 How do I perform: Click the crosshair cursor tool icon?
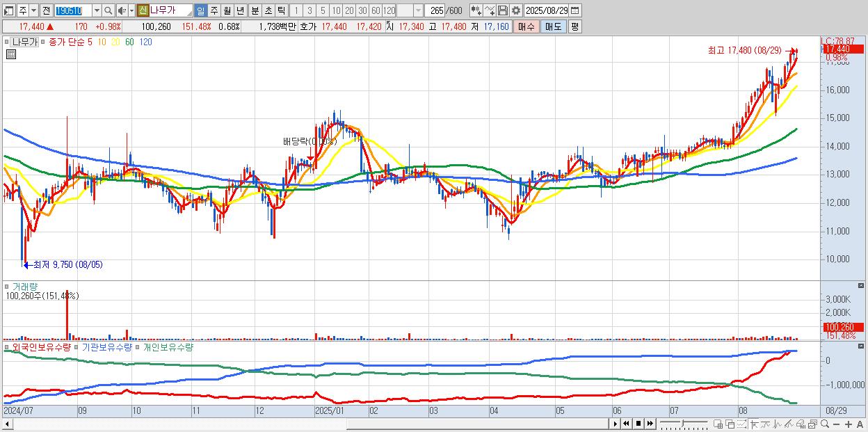pyautogui.click(x=754, y=424)
